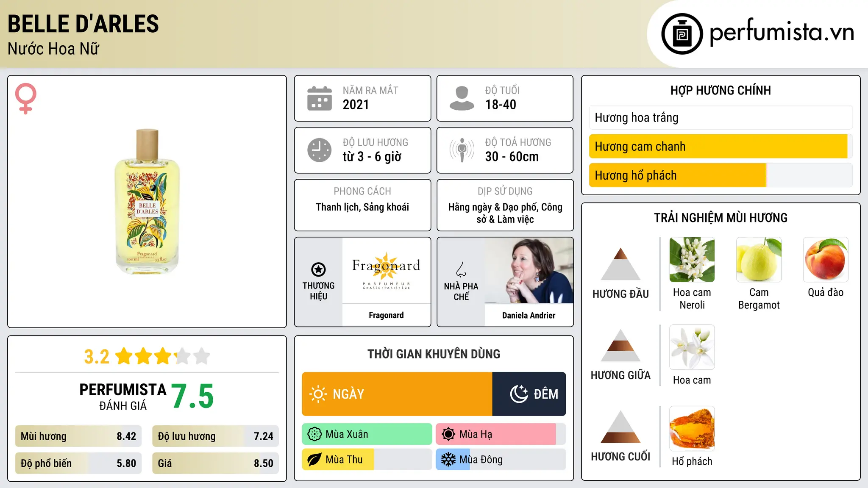Select the dark Đêm nighttime segment
The height and width of the screenshot is (488, 868).
529,394
